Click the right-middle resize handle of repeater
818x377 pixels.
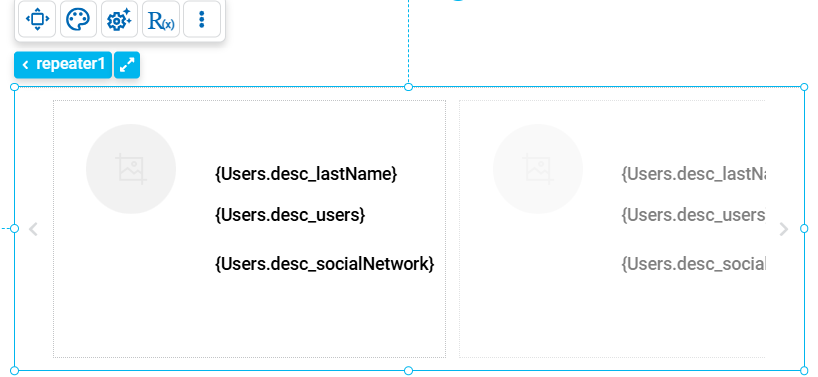click(804, 228)
